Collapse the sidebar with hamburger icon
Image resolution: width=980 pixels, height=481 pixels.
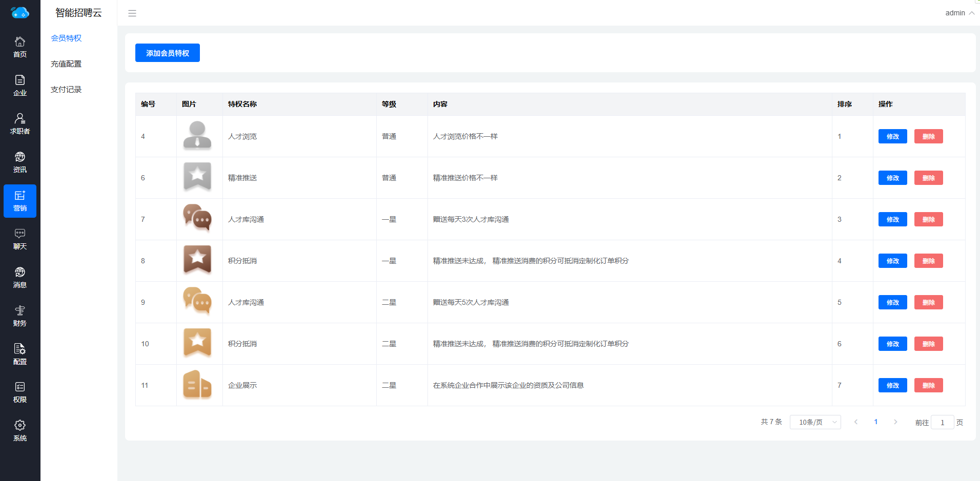pyautogui.click(x=132, y=13)
